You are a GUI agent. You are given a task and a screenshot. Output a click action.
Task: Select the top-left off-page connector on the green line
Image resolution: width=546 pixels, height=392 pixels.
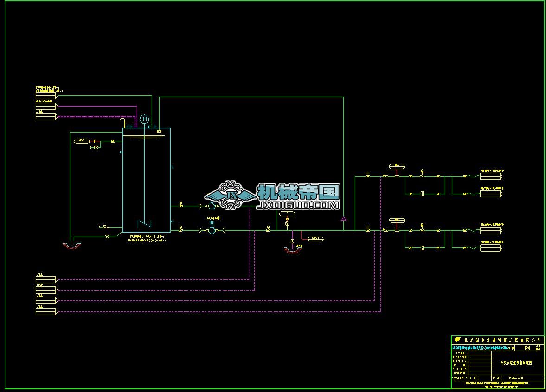[46, 95]
